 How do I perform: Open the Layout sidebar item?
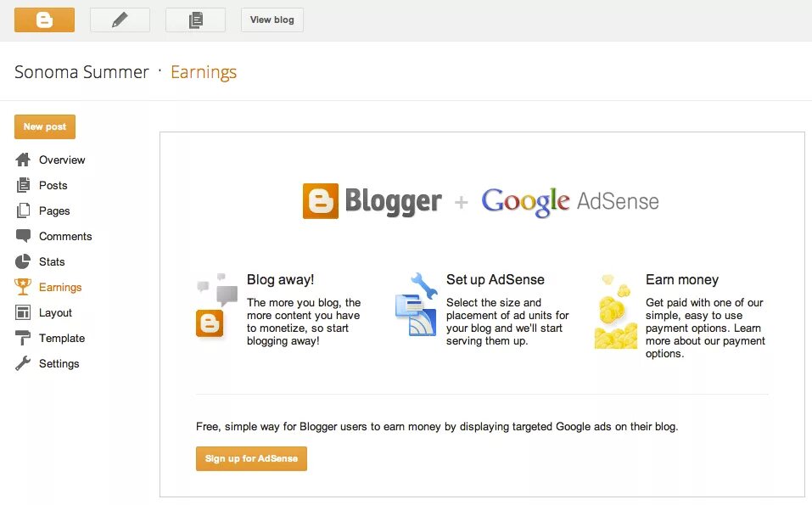point(55,313)
